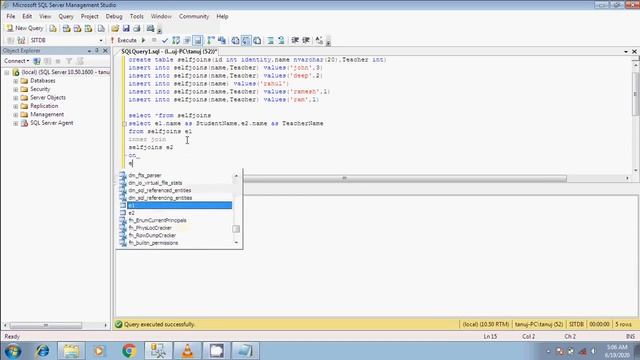
Task: Click Object Explorer Refresh icon
Action: click(80, 61)
